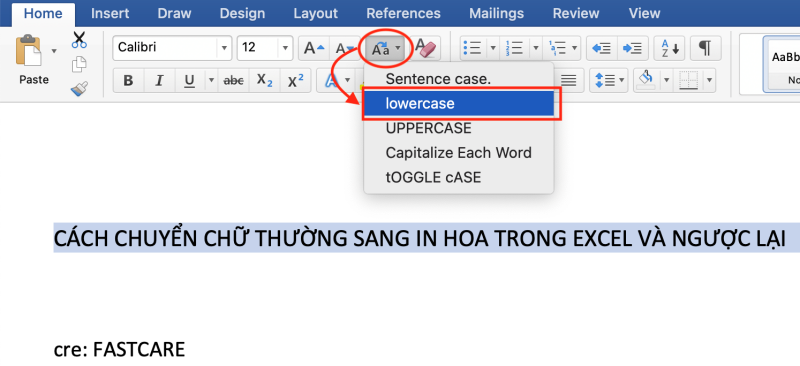Screen dimensions: 800x366
Task: Select UPPERCASE from case menu
Action: [458, 128]
